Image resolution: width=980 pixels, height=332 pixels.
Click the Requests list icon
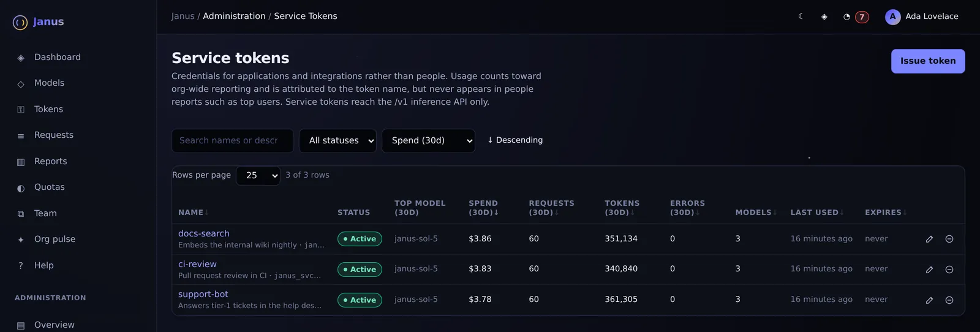point(21,136)
